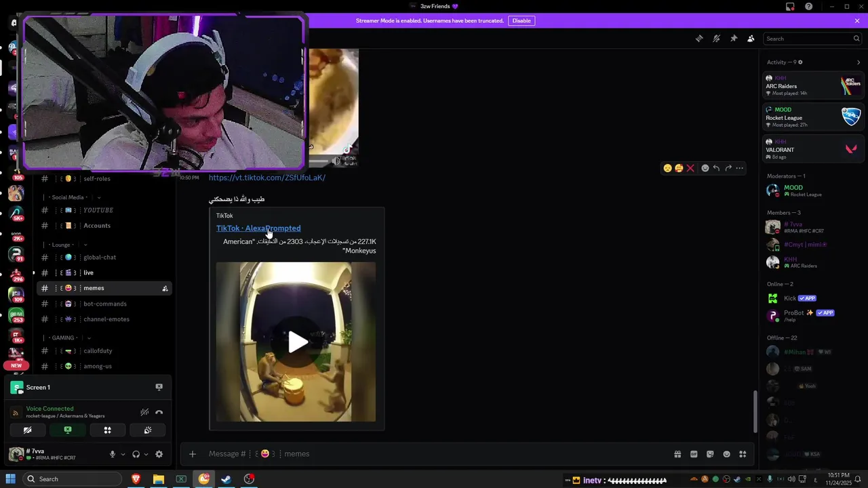
Task: Select the self-roles channel
Action: point(104,179)
